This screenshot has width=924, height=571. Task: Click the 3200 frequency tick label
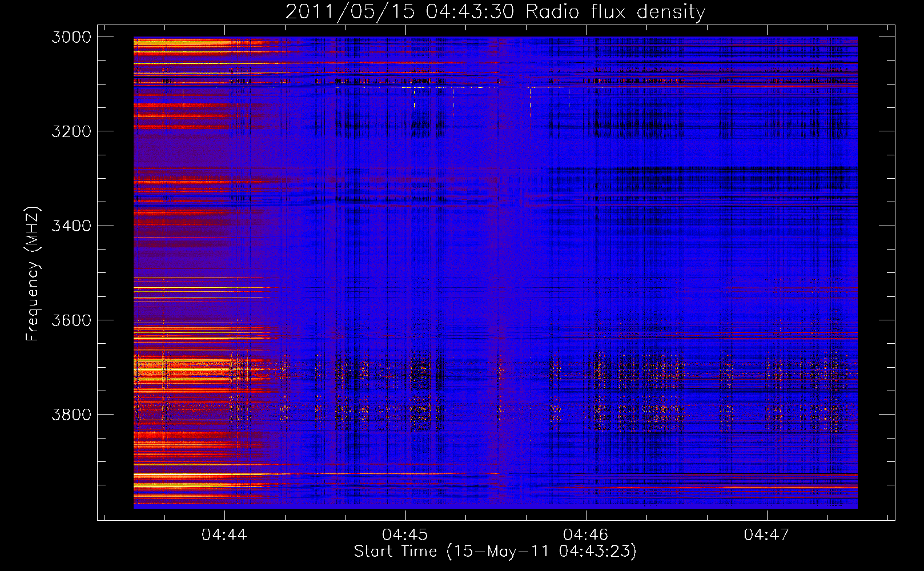pos(71,131)
